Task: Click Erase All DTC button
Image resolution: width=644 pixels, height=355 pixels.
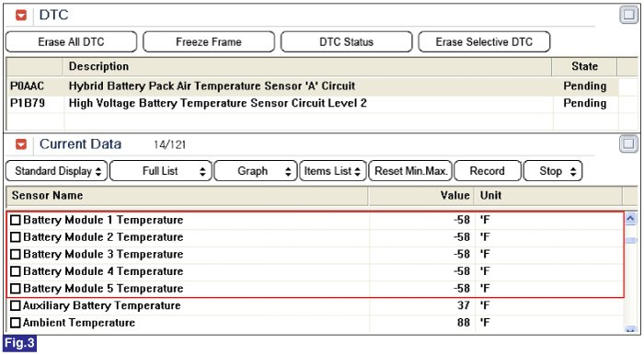Action: click(71, 42)
